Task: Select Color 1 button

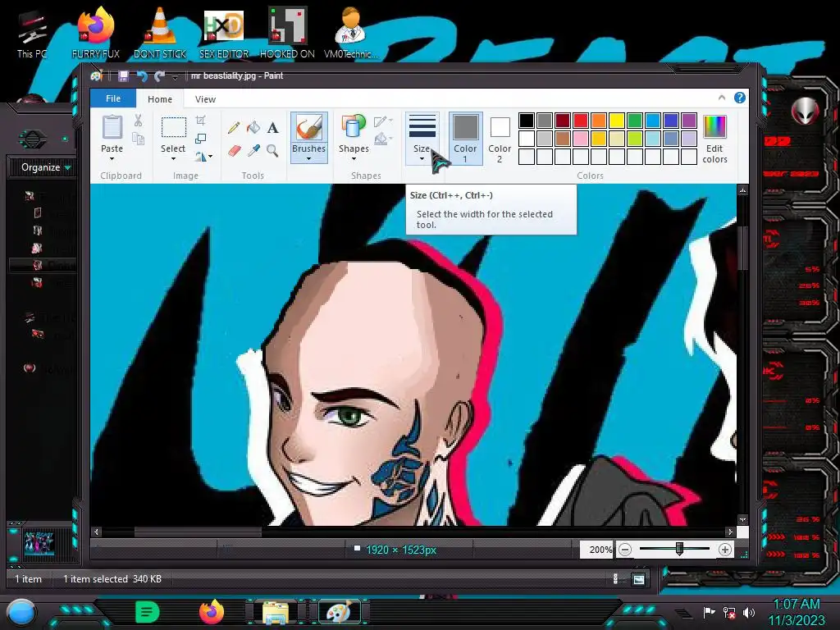Action: tap(466, 138)
